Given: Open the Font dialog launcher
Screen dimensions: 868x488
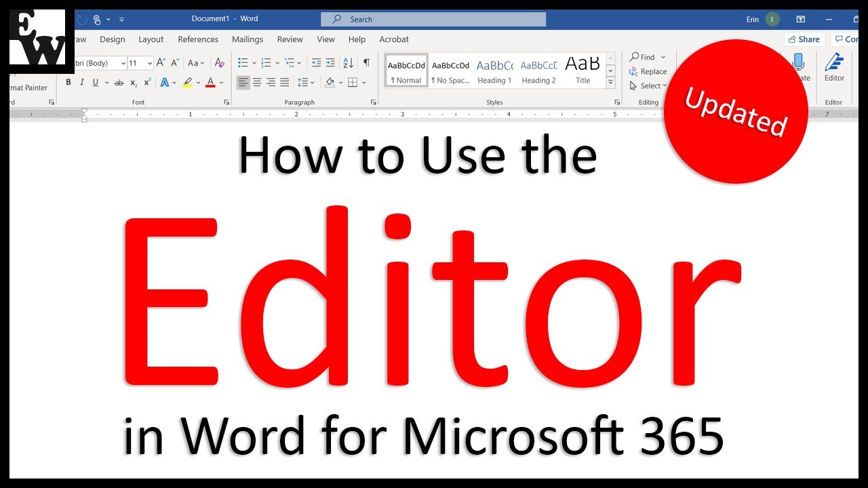Looking at the screenshot, I should (226, 102).
